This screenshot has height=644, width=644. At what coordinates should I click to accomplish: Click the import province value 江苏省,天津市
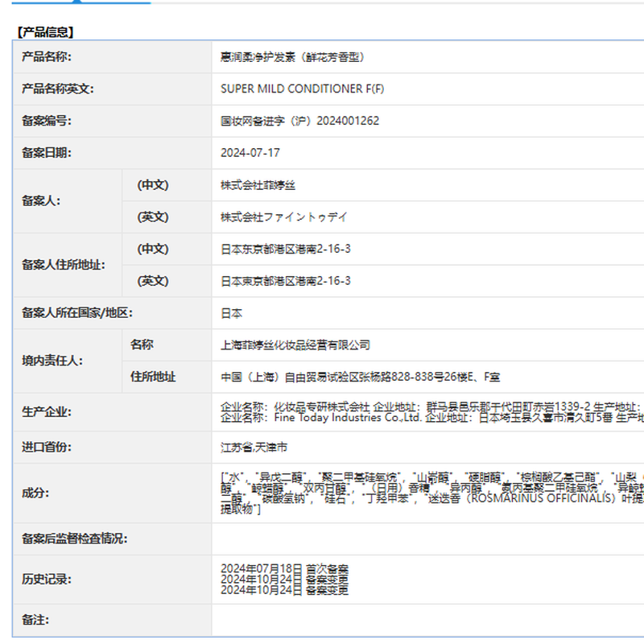coord(254,447)
